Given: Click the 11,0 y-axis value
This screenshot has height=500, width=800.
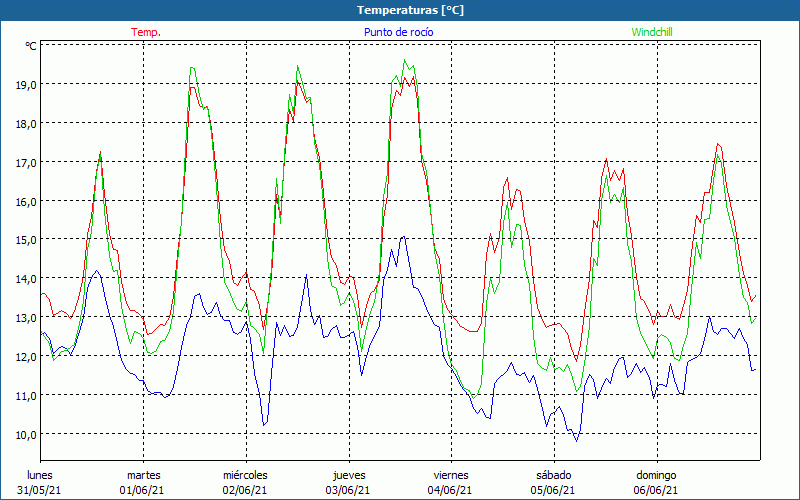Looking at the screenshot, I should point(26,395).
